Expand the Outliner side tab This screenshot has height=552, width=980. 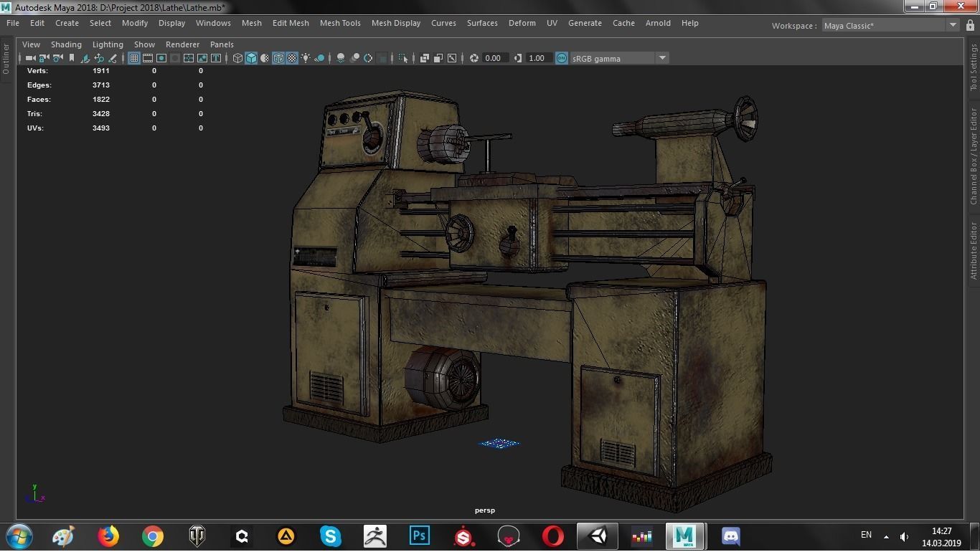[6, 59]
